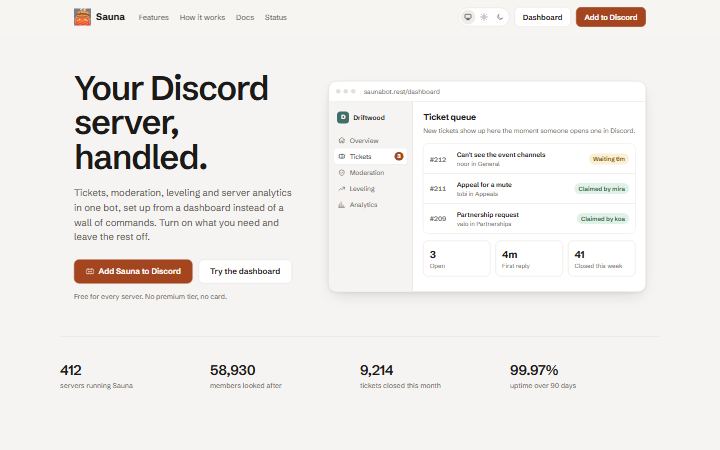Image resolution: width=720 pixels, height=450 pixels.
Task: Click the 412 servers running Sauna stat
Action: point(96,377)
